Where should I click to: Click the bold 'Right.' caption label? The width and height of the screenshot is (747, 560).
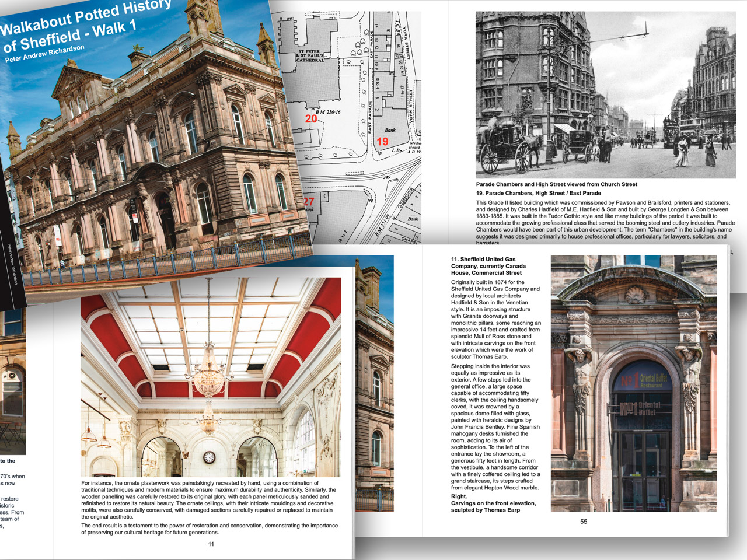click(459, 496)
